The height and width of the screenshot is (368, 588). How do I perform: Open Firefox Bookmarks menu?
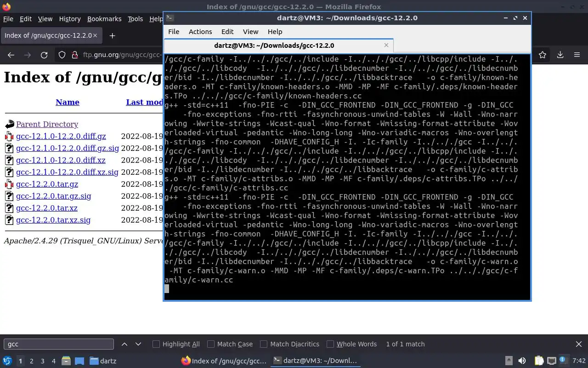tap(104, 19)
